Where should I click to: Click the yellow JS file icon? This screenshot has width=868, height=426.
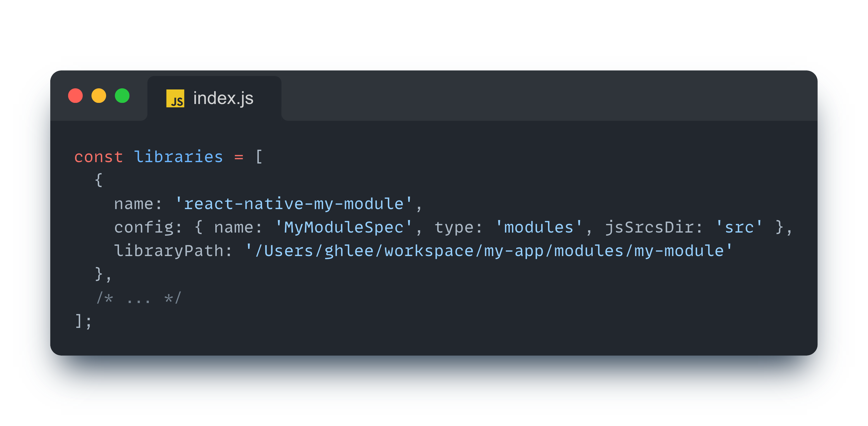click(175, 98)
